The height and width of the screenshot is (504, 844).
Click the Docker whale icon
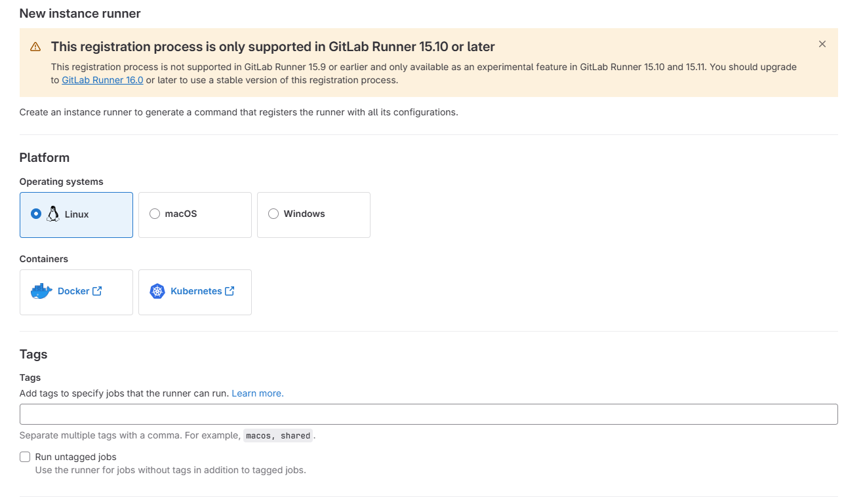[x=41, y=291]
